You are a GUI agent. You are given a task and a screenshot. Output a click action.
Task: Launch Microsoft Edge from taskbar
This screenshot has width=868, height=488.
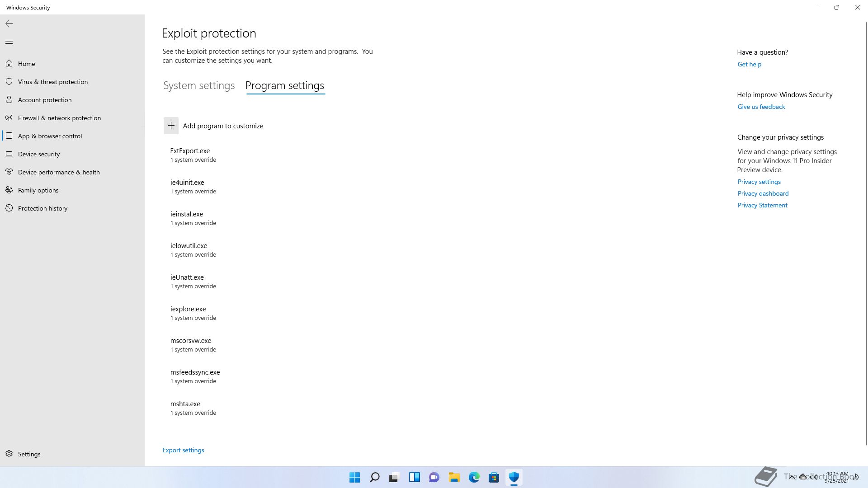tap(474, 477)
